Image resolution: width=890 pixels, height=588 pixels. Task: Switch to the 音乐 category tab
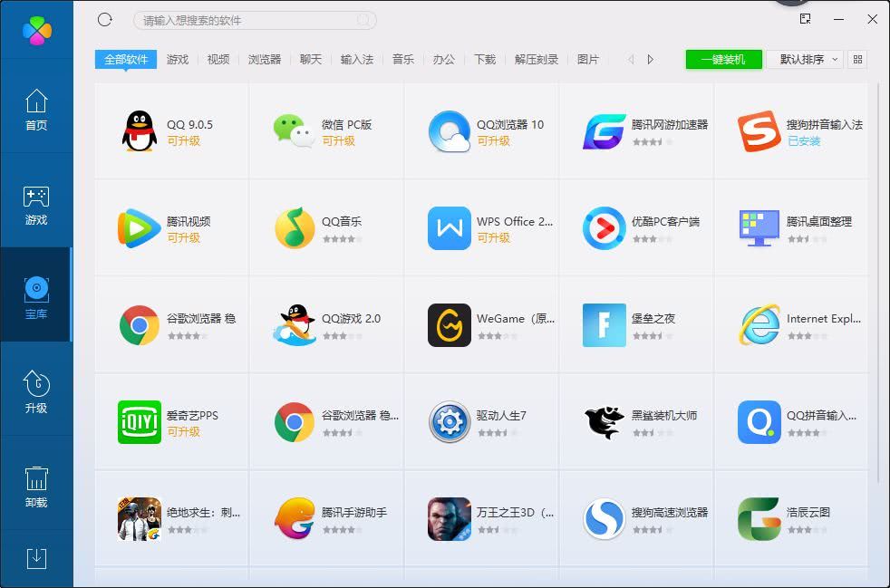tap(403, 59)
